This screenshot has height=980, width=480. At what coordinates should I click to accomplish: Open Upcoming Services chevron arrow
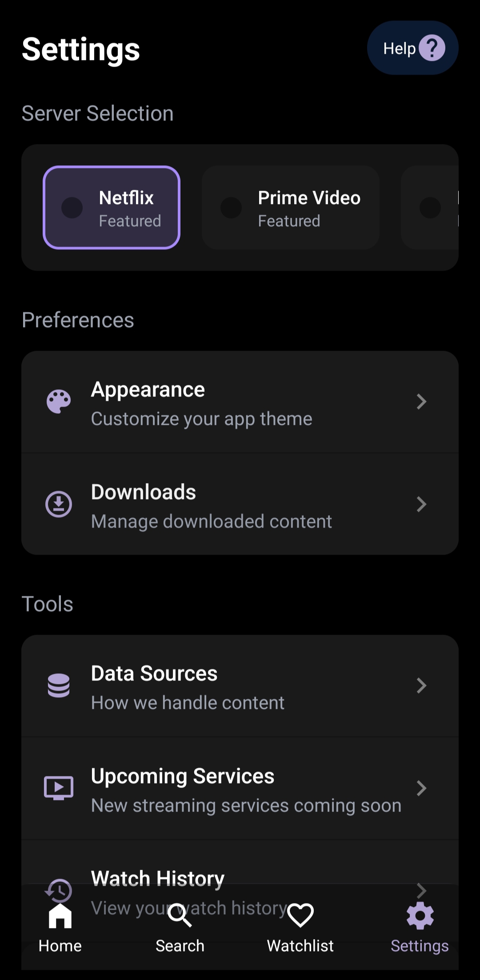[421, 788]
